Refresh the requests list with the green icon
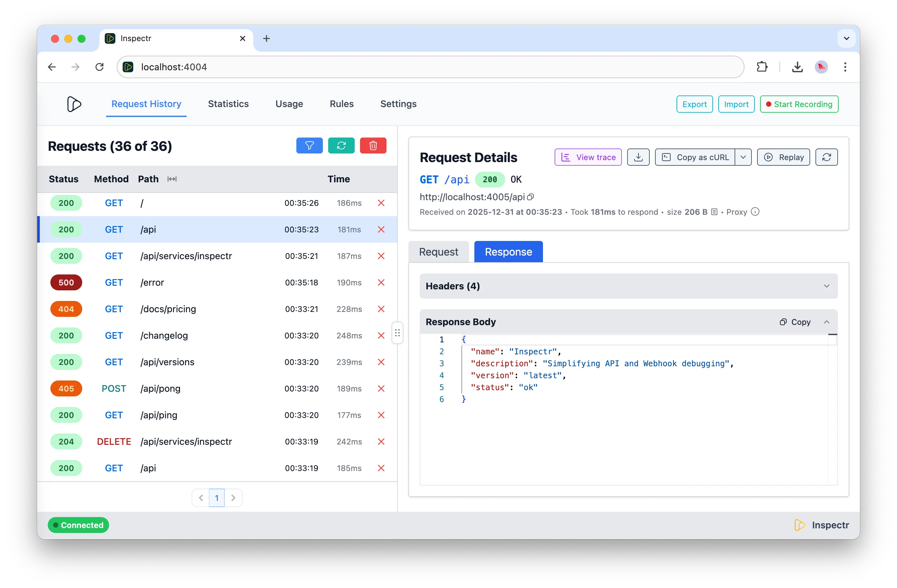The height and width of the screenshot is (588, 897). (341, 146)
